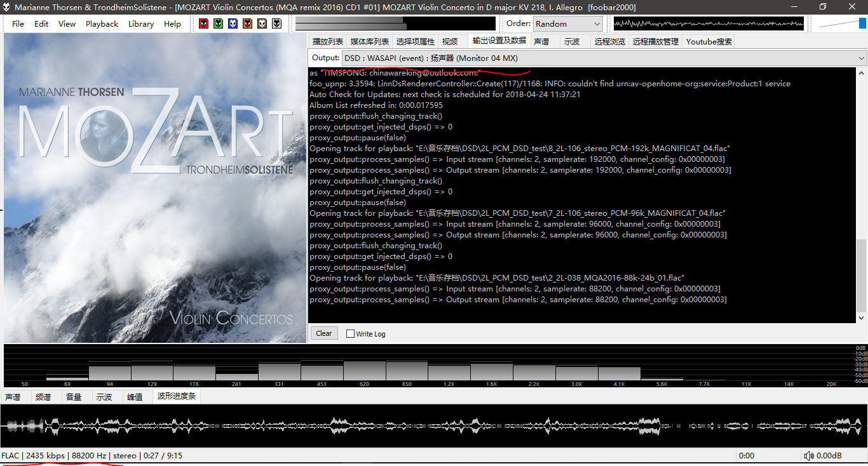868x466 pixels.
Task: Adjust the volume slider in the toolbar
Action: (x=842, y=23)
